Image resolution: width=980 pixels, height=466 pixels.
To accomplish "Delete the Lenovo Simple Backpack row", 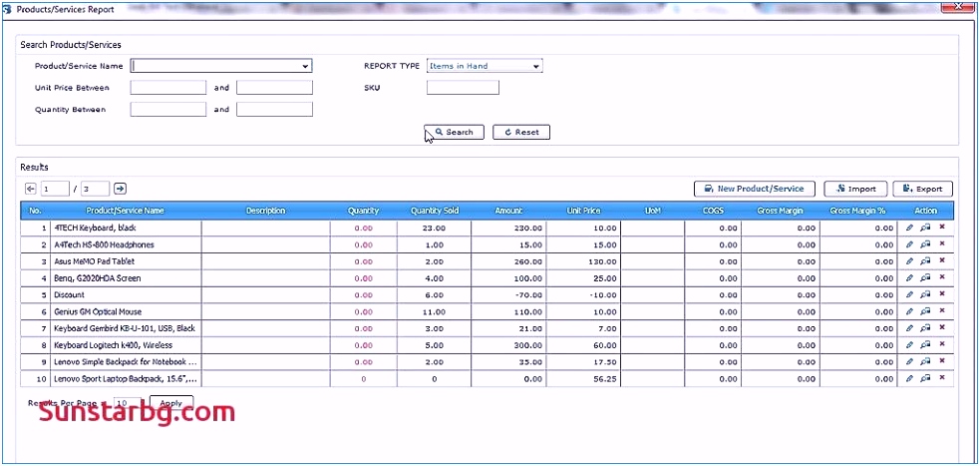I will coord(942,361).
